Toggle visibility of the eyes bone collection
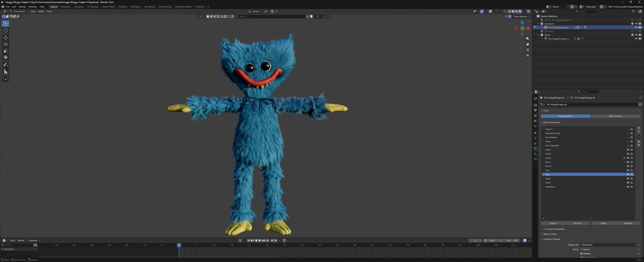Image resolution: width=644 pixels, height=262 pixels. point(628,183)
